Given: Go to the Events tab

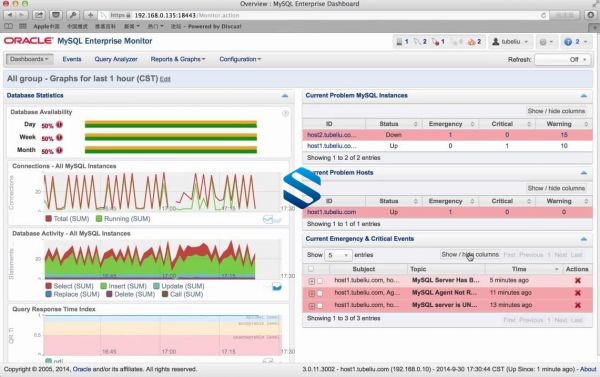Looking at the screenshot, I should (72, 59).
